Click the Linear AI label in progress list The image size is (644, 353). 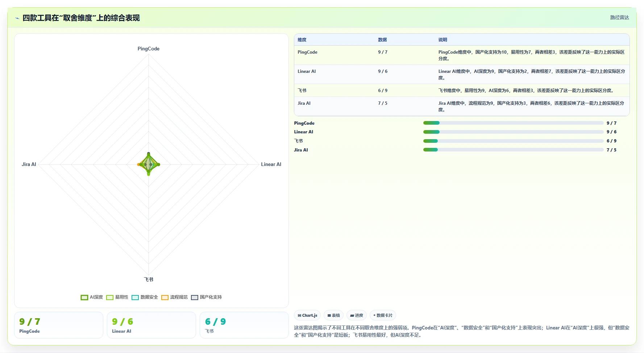[x=304, y=132]
